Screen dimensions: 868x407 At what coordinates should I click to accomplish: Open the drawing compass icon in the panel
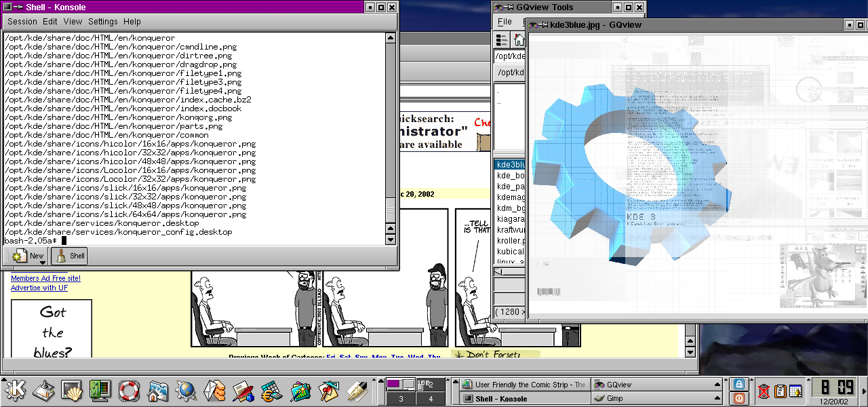tap(328, 390)
